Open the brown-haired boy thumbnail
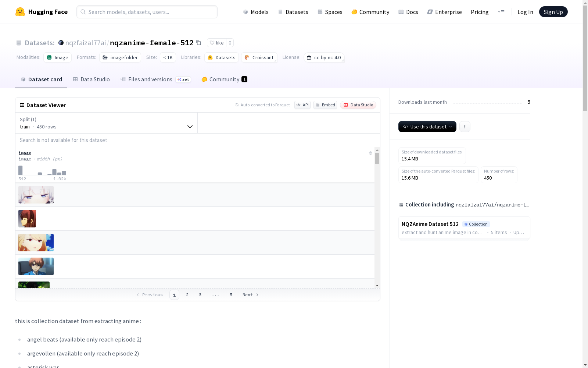Screen dimensions: 588x368 pos(36,266)
